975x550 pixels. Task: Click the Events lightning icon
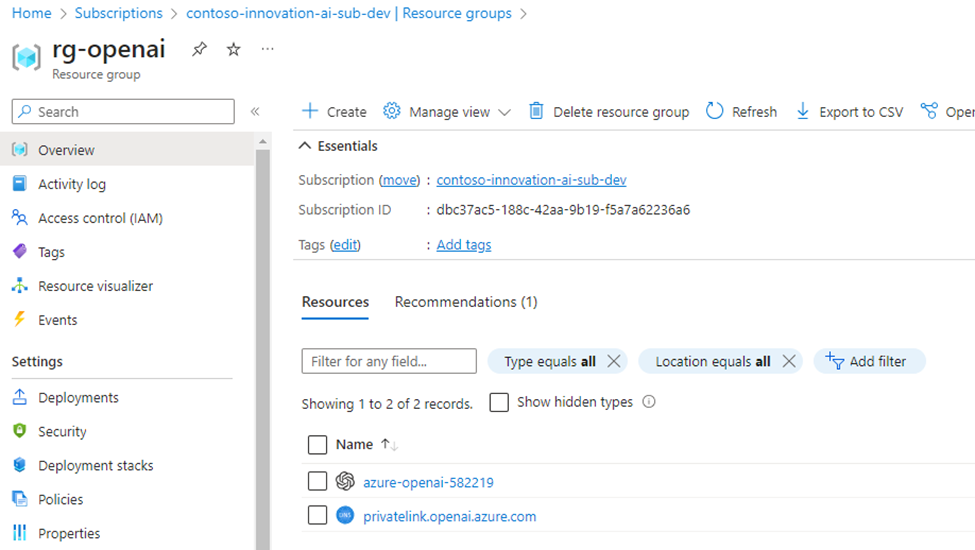tap(20, 319)
